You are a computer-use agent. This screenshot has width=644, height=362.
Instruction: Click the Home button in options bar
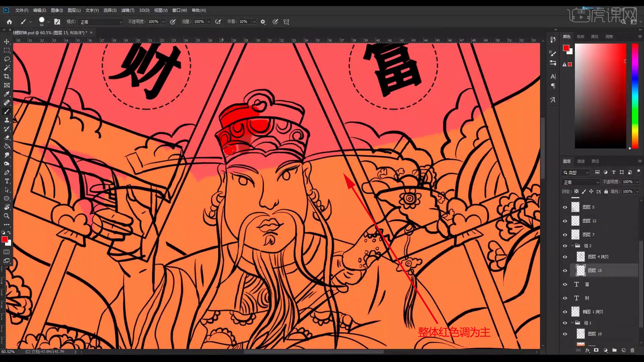[9, 22]
